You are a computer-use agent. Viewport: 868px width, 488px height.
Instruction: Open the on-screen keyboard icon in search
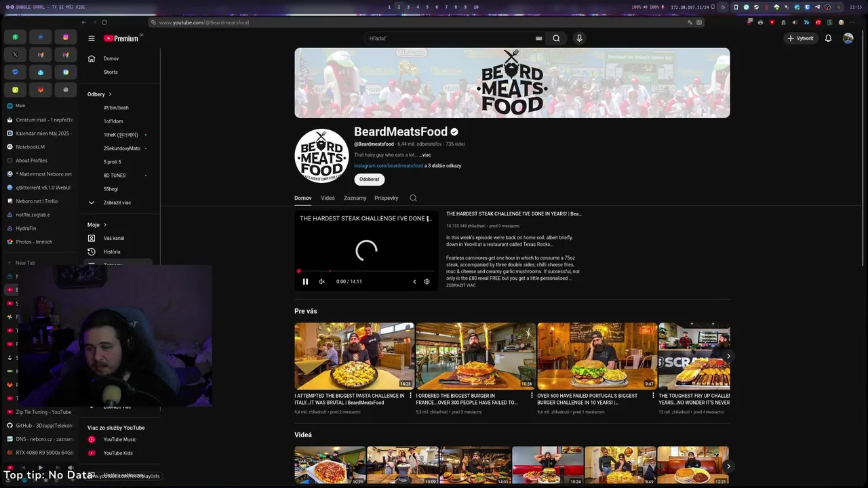point(539,39)
